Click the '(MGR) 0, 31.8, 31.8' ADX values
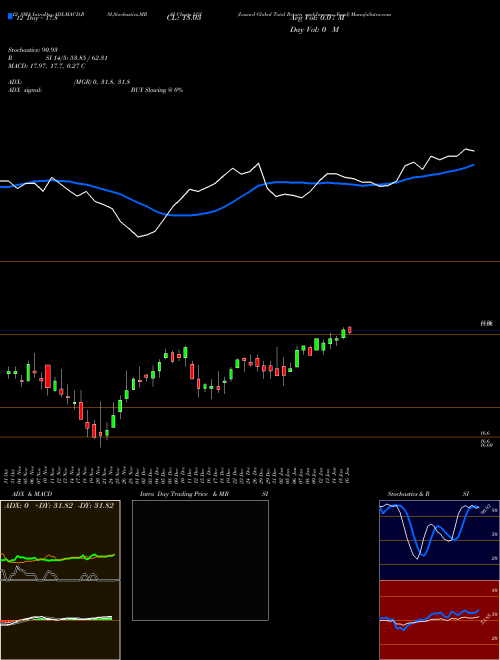This screenshot has height=660, width=500. pyautogui.click(x=101, y=82)
